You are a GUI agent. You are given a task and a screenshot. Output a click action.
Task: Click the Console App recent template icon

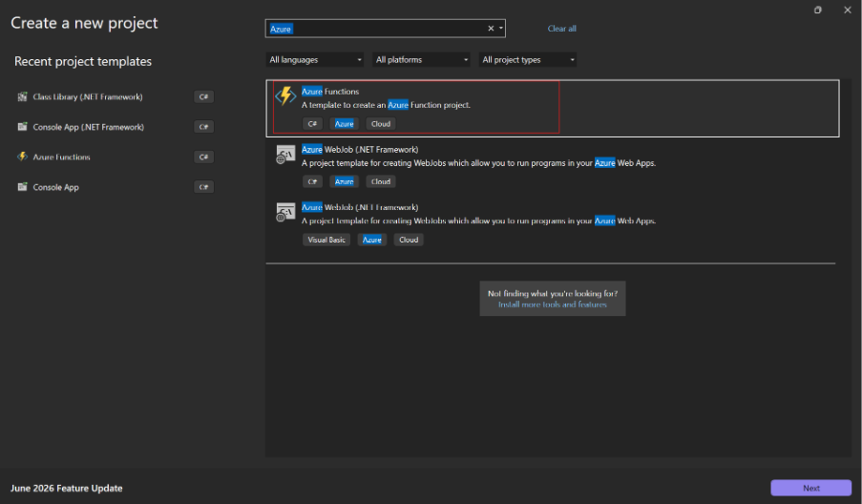[x=23, y=187]
